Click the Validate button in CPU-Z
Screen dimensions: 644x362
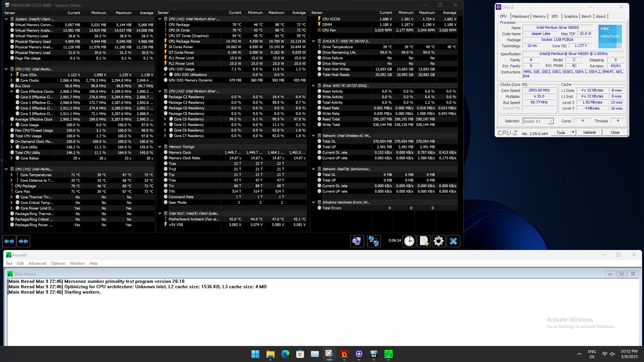589,132
